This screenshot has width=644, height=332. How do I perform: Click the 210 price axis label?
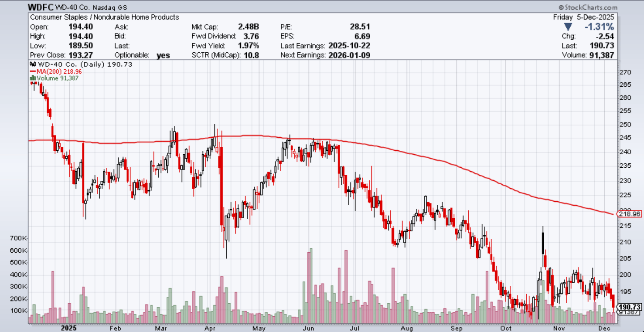[625, 242]
